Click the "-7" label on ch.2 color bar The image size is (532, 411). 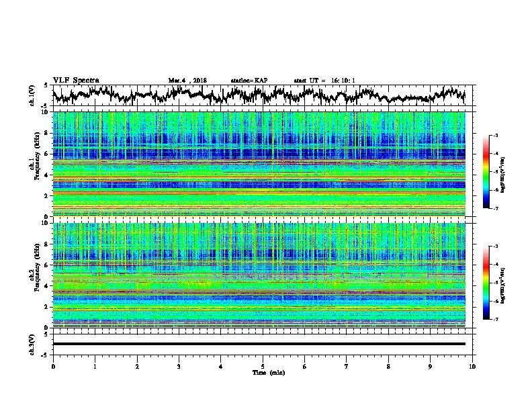[x=495, y=319]
